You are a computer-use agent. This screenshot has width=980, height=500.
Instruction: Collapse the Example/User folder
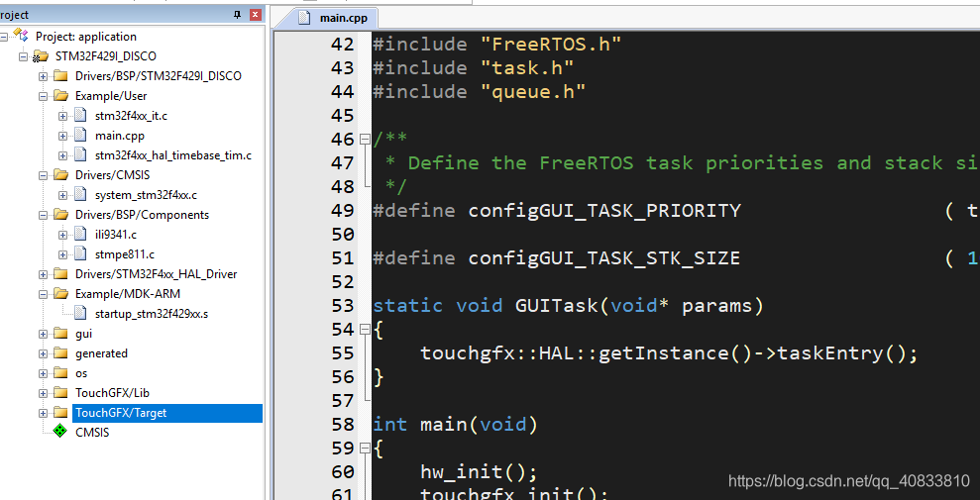pyautogui.click(x=44, y=96)
